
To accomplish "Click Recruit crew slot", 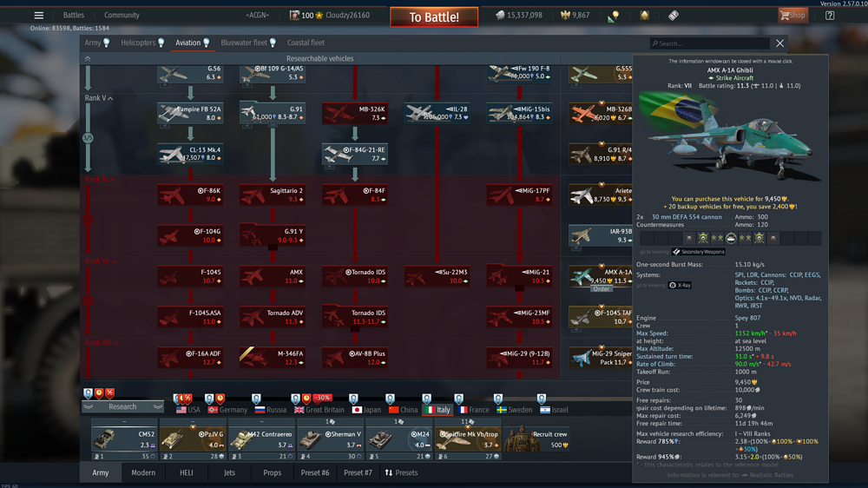I will (x=536, y=440).
